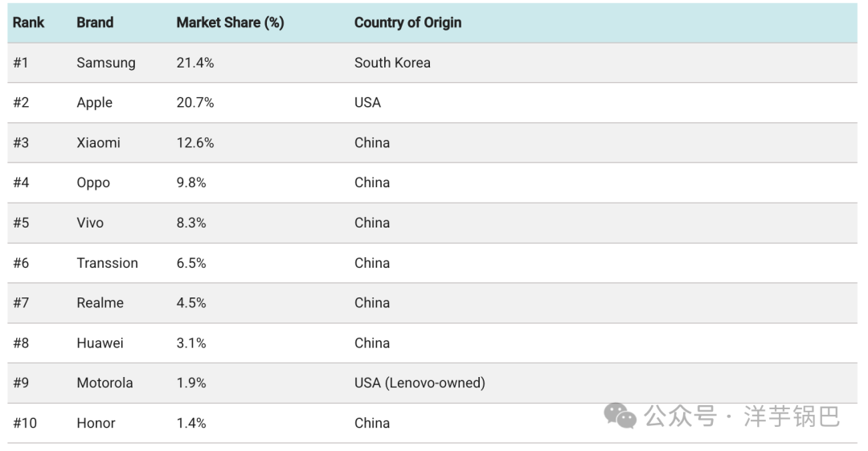This screenshot has width=868, height=451.
Task: Click the Motorola brand cell
Action: click(x=104, y=383)
